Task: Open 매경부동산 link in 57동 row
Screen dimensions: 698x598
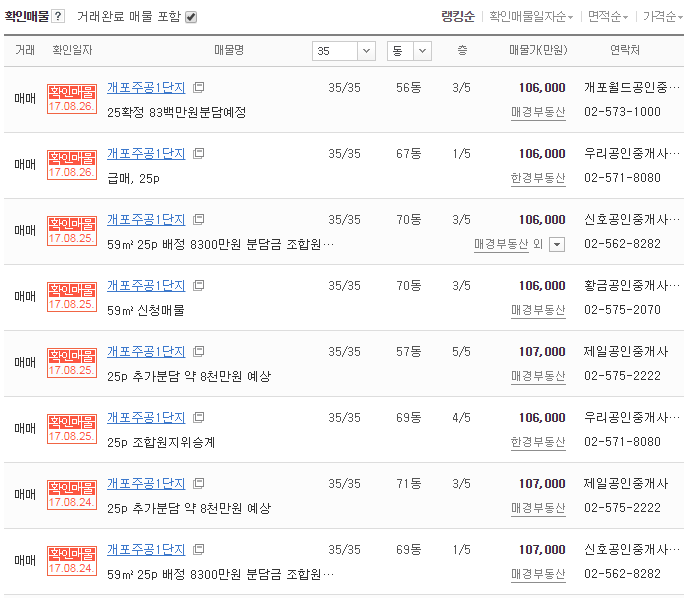Action: (538, 376)
